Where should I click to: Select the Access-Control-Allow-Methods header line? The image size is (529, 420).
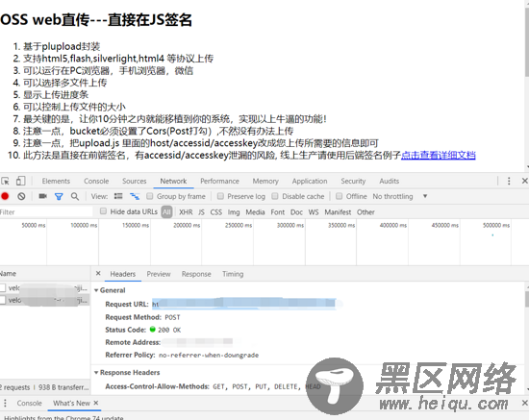tap(213, 386)
